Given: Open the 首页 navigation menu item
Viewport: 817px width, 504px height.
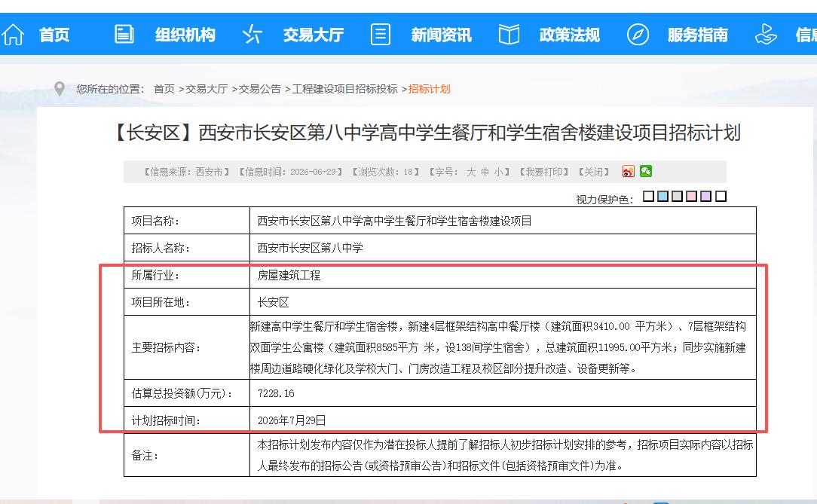Looking at the screenshot, I should pos(54,35).
